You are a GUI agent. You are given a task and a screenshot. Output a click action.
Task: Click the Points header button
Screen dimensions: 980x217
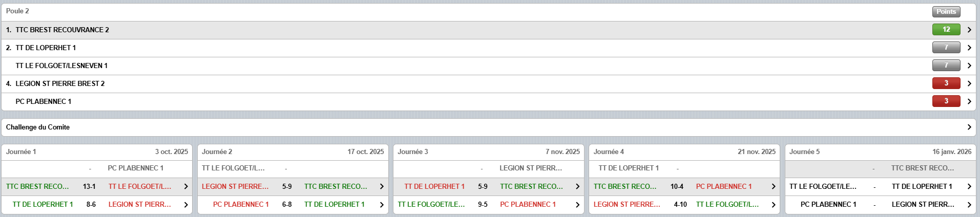click(946, 11)
